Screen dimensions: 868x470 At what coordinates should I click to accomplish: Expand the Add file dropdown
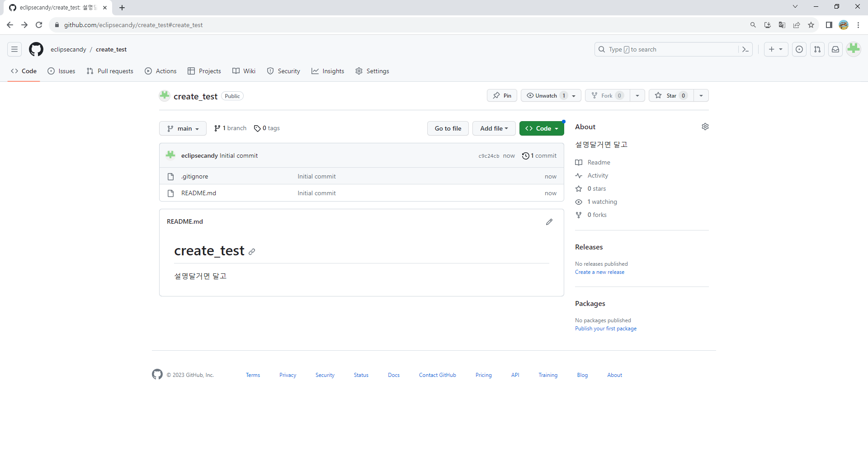pyautogui.click(x=494, y=128)
